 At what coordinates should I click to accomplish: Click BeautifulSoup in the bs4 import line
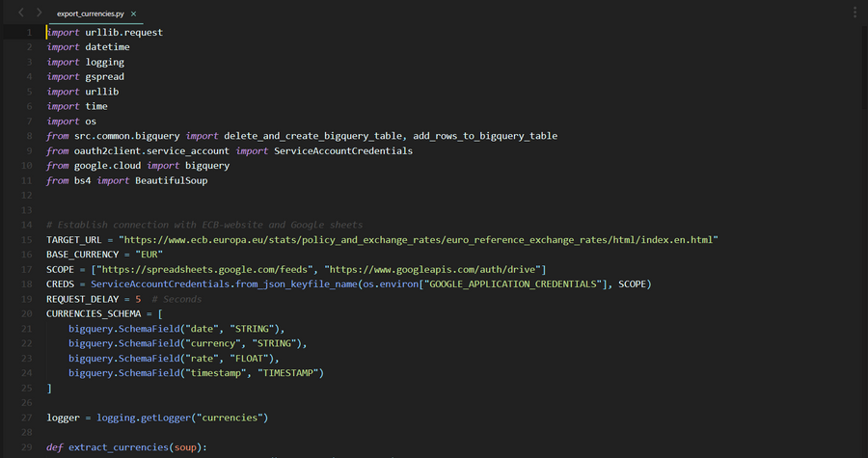(171, 180)
